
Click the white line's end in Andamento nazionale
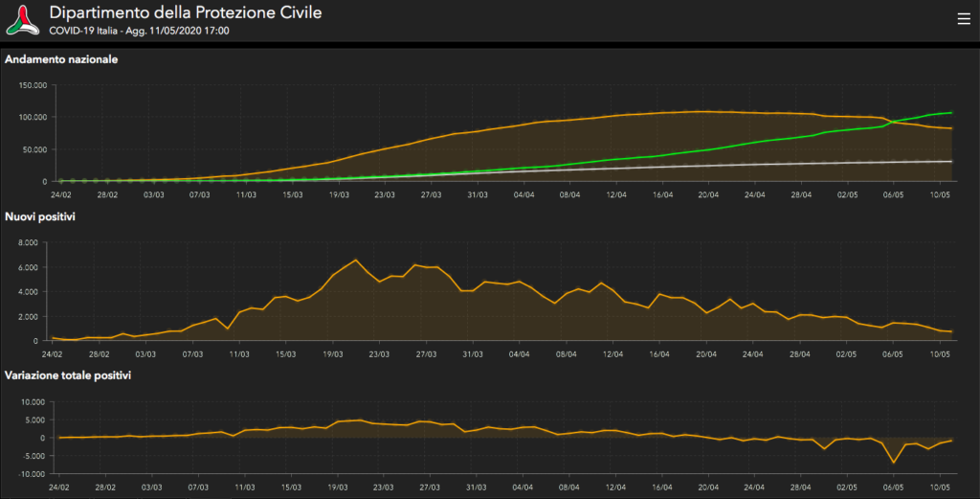click(x=951, y=161)
